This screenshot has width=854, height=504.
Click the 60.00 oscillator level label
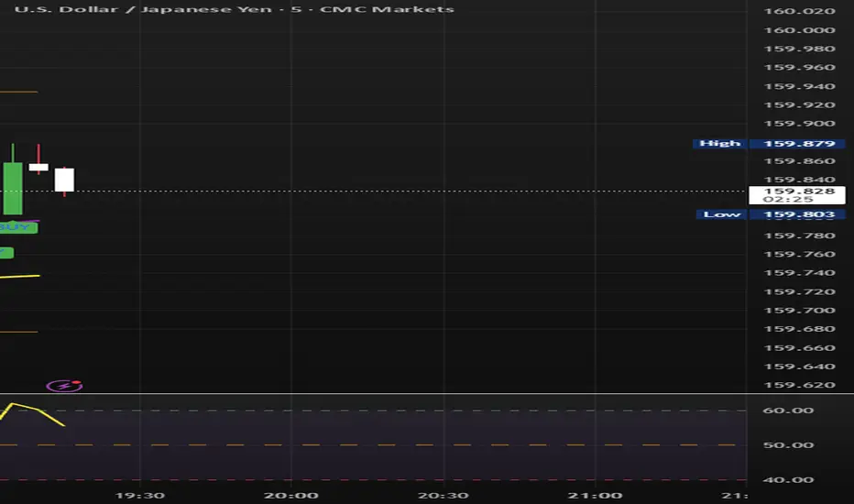788,411
